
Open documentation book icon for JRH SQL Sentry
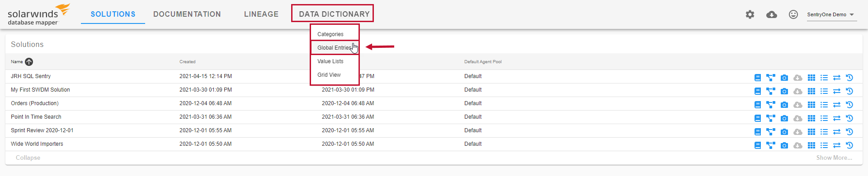758,78
